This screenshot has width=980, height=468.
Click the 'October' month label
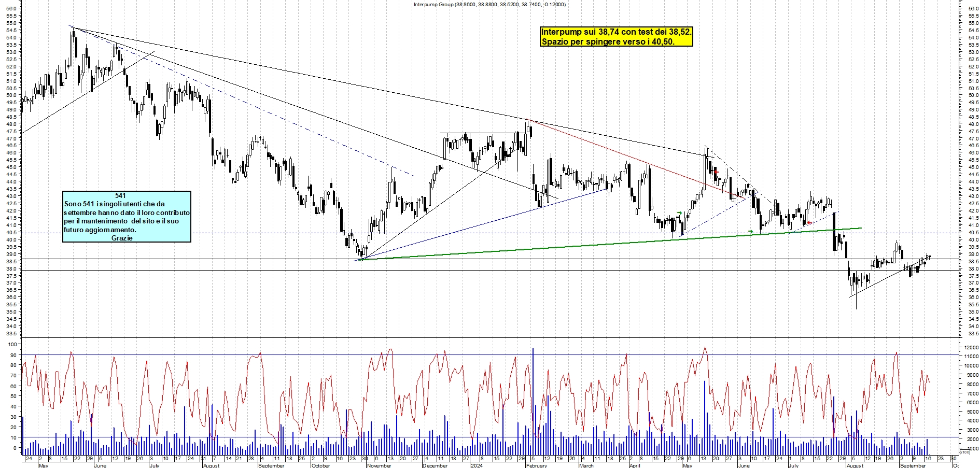pyautogui.click(x=320, y=465)
